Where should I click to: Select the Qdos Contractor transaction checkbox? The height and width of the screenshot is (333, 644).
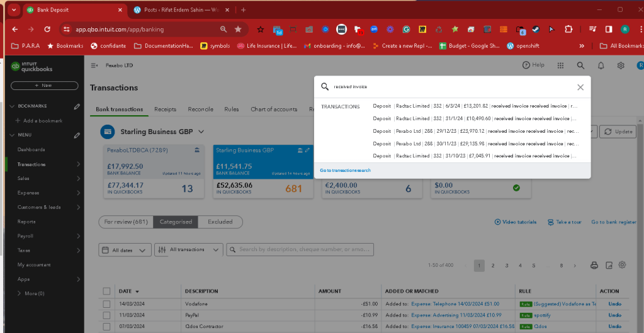pos(107,327)
